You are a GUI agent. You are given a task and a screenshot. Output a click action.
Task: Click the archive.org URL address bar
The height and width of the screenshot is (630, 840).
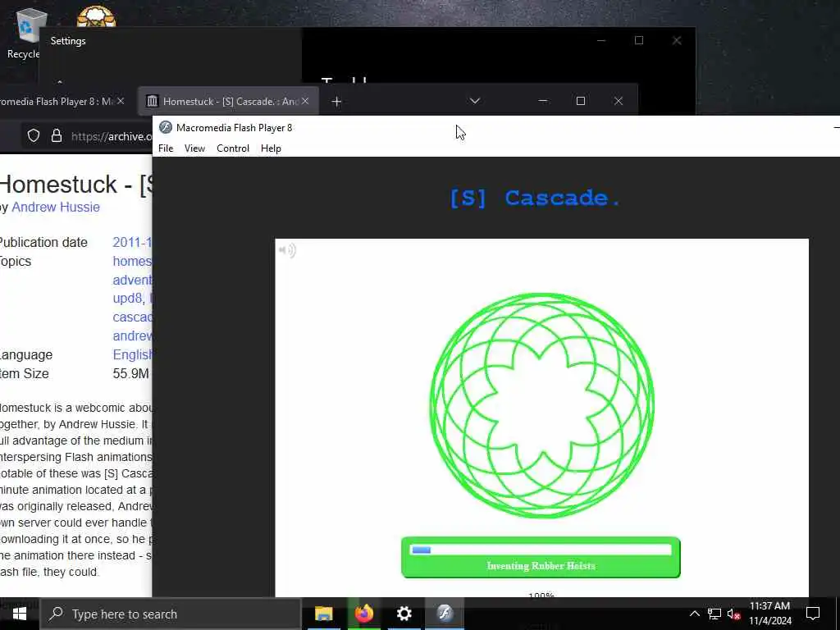tap(112, 137)
